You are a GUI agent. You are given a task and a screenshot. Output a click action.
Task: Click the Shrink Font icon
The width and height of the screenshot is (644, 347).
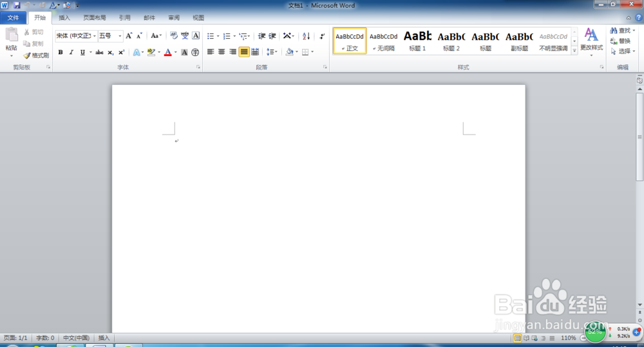click(x=139, y=35)
